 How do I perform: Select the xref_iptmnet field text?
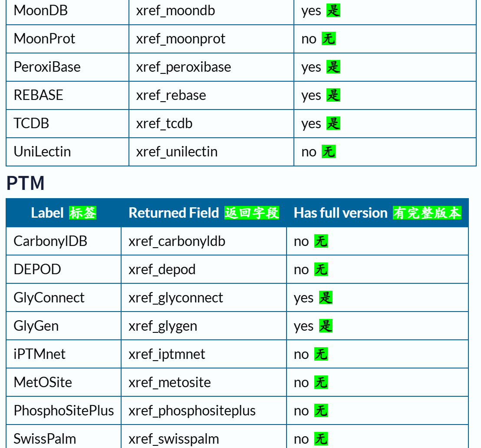(x=167, y=354)
